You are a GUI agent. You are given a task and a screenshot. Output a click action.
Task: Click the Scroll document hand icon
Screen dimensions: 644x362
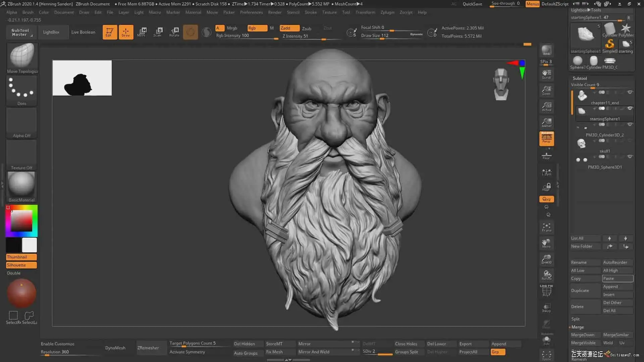[x=546, y=74]
